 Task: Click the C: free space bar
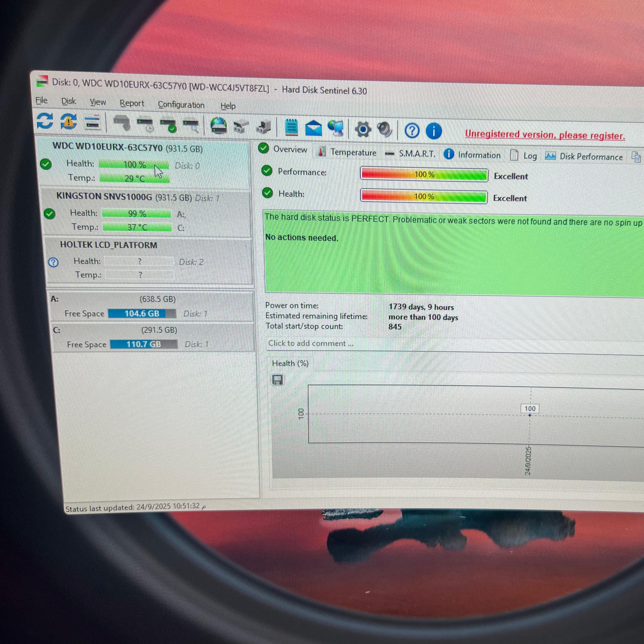pyautogui.click(x=144, y=344)
